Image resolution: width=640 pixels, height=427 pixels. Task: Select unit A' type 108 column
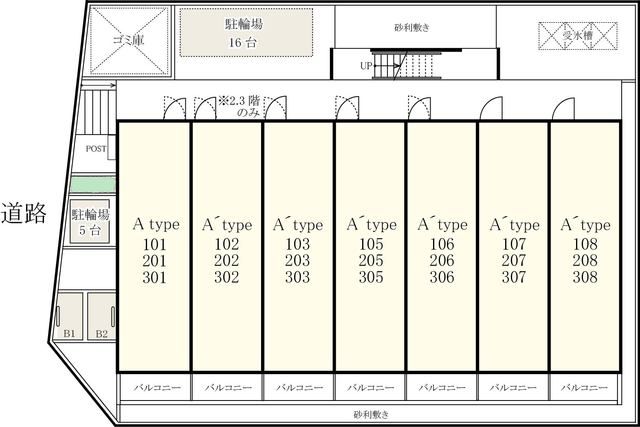coord(585,246)
